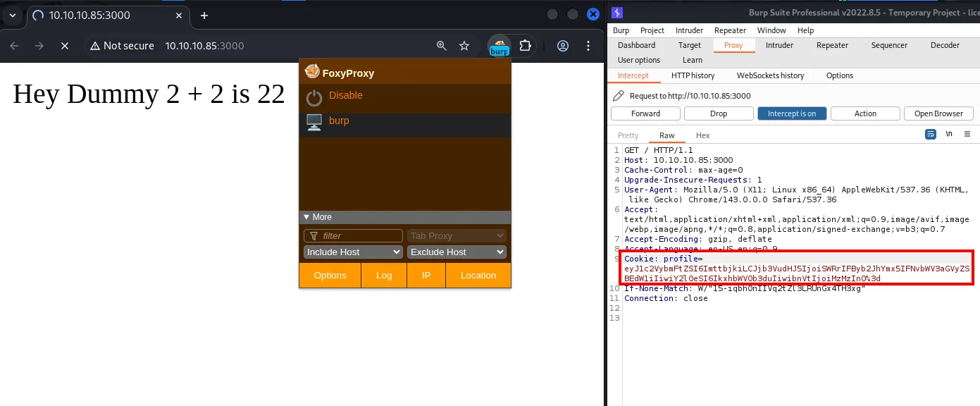Open the Chrome three-dot menu
This screenshot has width=980, height=406.
coord(588,46)
